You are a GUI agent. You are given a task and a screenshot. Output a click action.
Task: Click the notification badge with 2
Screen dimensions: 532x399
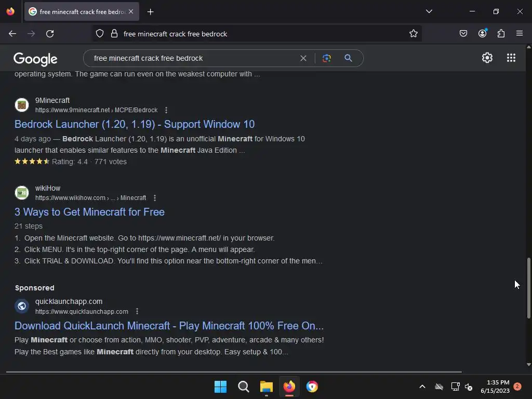point(517,387)
